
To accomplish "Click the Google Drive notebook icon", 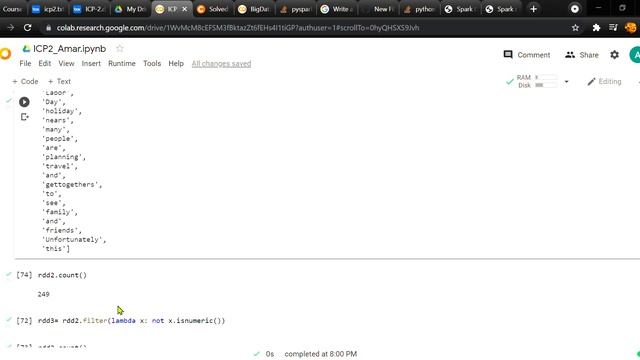I will (x=27, y=49).
